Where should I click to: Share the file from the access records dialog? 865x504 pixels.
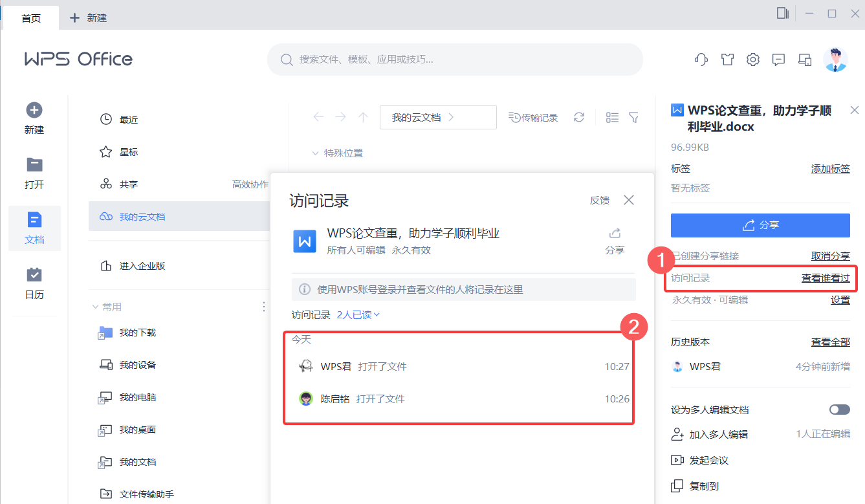613,239
